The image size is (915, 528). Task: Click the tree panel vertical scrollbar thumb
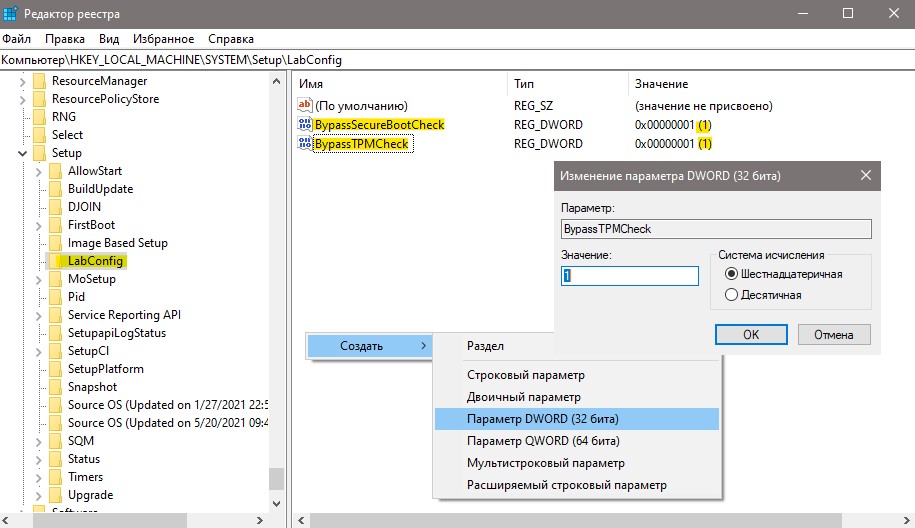pyautogui.click(x=276, y=479)
